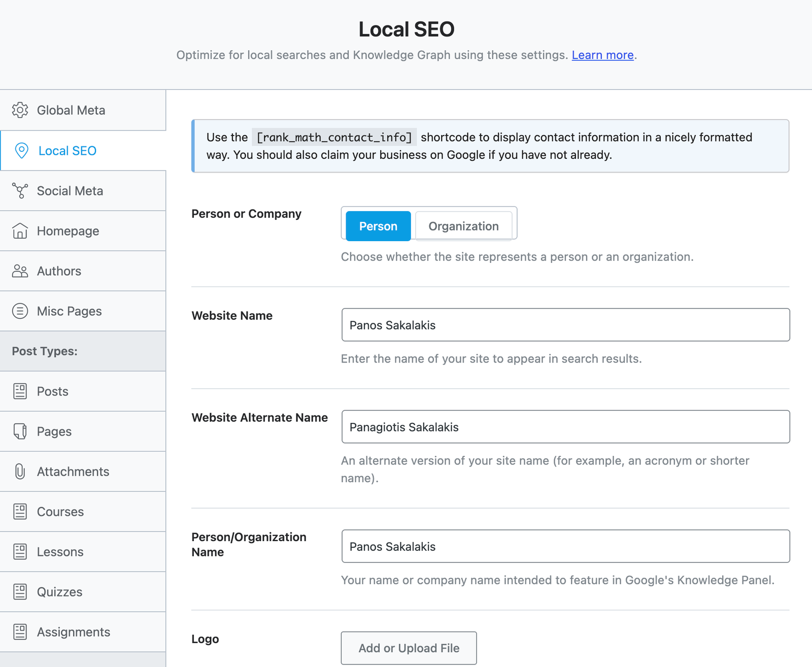The image size is (812, 667).
Task: Click 'Choose whether the site represents' description
Action: point(517,257)
